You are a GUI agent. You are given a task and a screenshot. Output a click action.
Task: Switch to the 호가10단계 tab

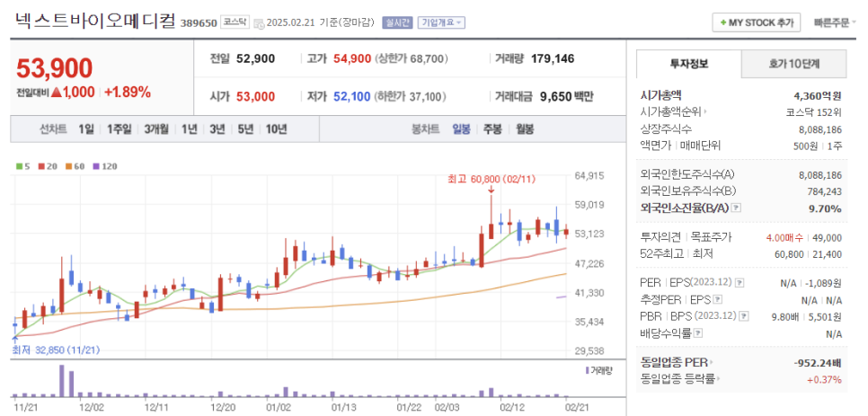click(x=793, y=64)
